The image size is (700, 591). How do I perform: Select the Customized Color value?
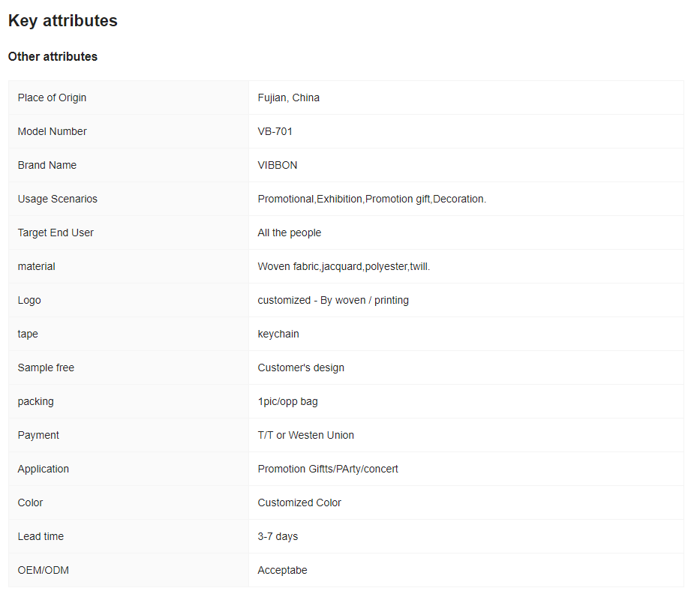299,502
